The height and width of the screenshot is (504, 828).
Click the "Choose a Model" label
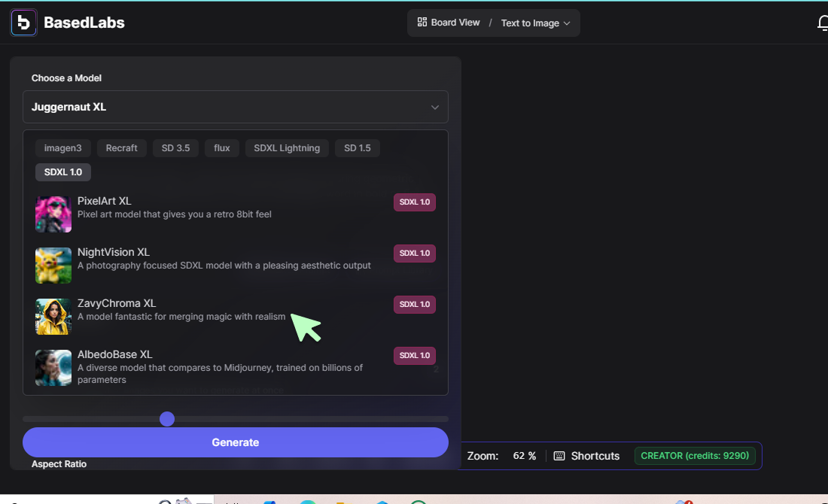click(x=66, y=78)
